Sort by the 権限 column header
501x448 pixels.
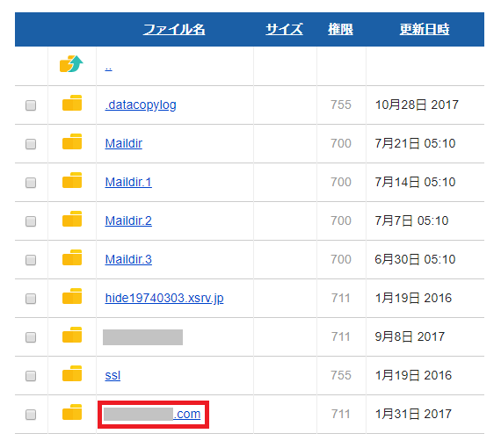tap(340, 29)
